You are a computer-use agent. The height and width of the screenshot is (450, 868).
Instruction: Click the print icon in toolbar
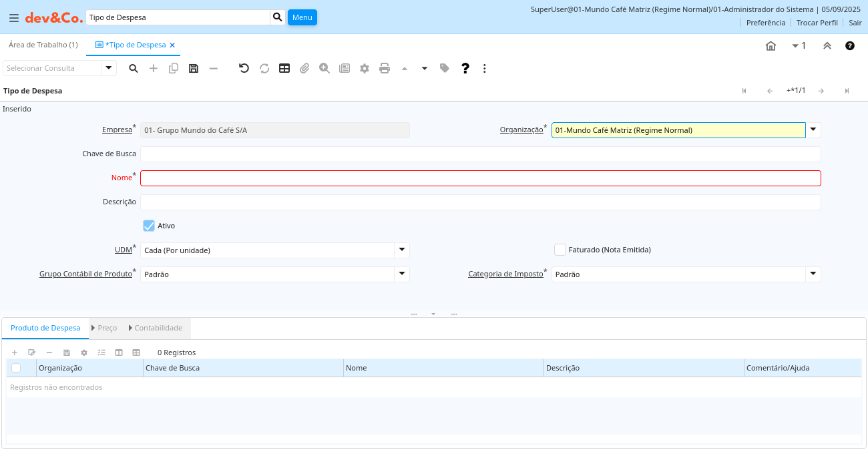click(x=385, y=68)
